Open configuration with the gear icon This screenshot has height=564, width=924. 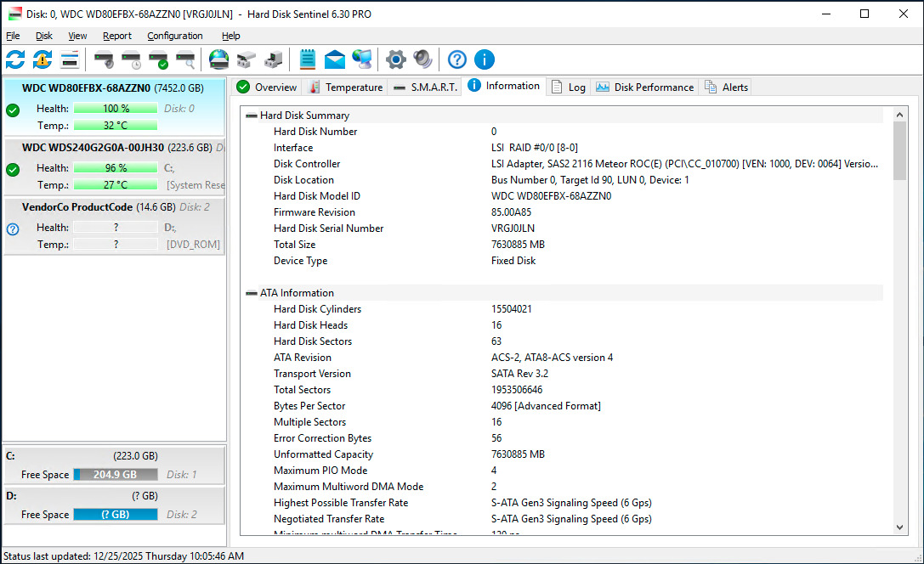tap(395, 59)
